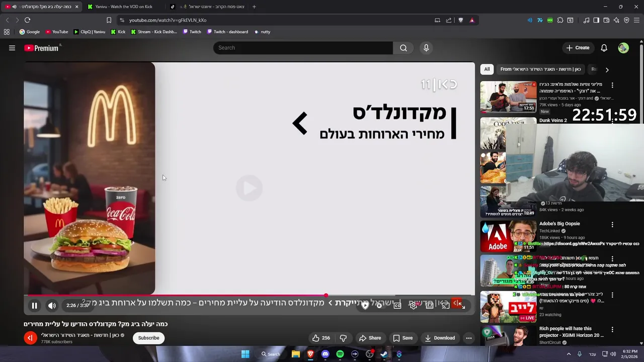644x362 pixels.
Task: Select the All filter chip
Action: pos(487,69)
